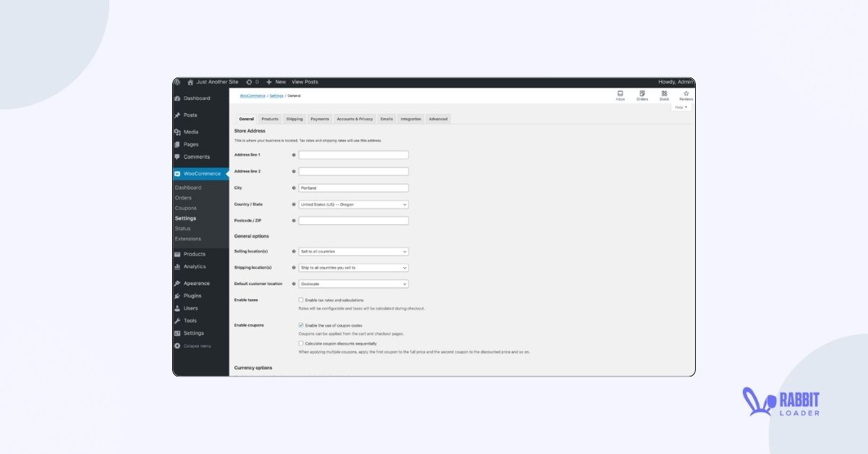Enable the tax rates and calculations checkbox
The image size is (868, 454).
[x=301, y=300]
